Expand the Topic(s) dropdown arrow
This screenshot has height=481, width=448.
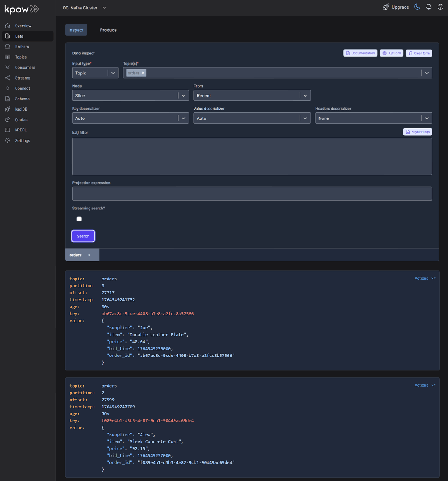click(x=427, y=73)
